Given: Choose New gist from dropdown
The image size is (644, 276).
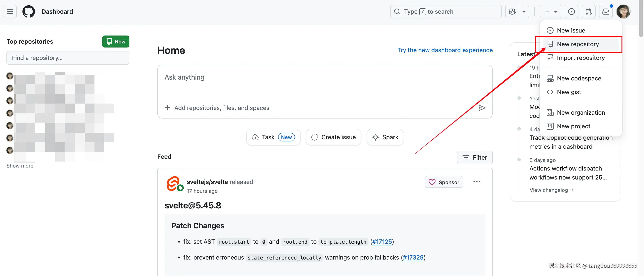Looking at the screenshot, I should (x=569, y=92).
